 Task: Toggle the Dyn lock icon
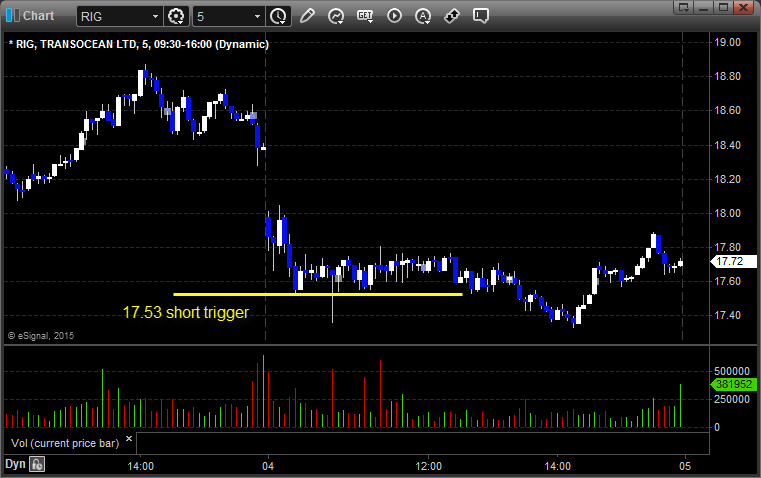37,464
